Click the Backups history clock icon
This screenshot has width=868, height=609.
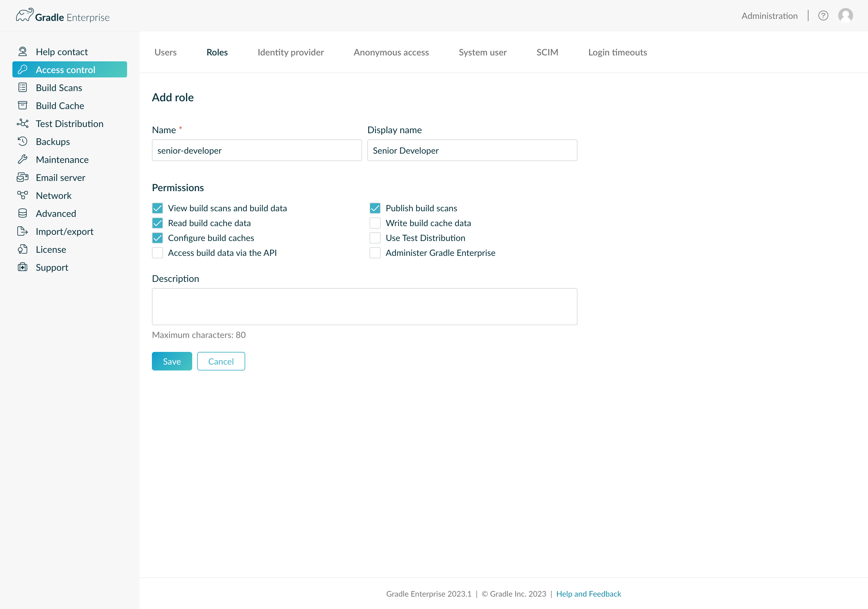point(23,141)
